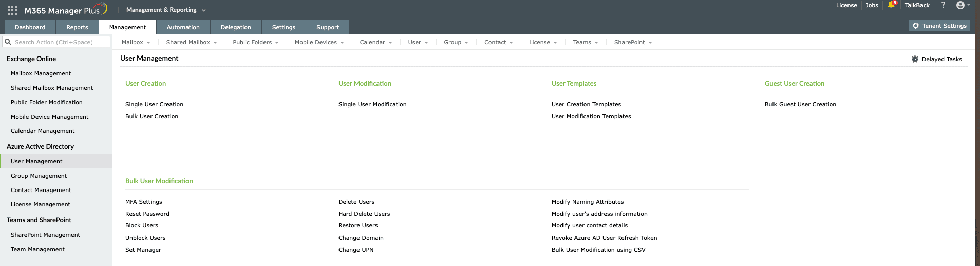This screenshot has width=980, height=266.
Task: Select Public Folder Modification in sidebar
Action: point(47,102)
